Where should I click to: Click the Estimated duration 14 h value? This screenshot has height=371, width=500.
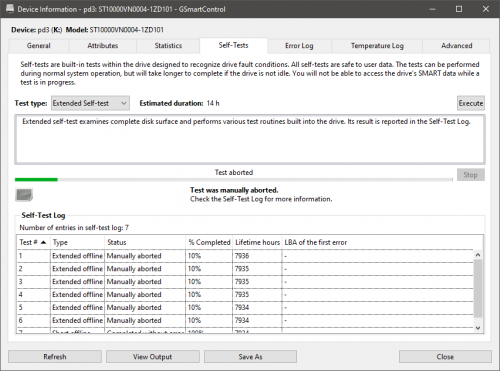[x=213, y=103]
